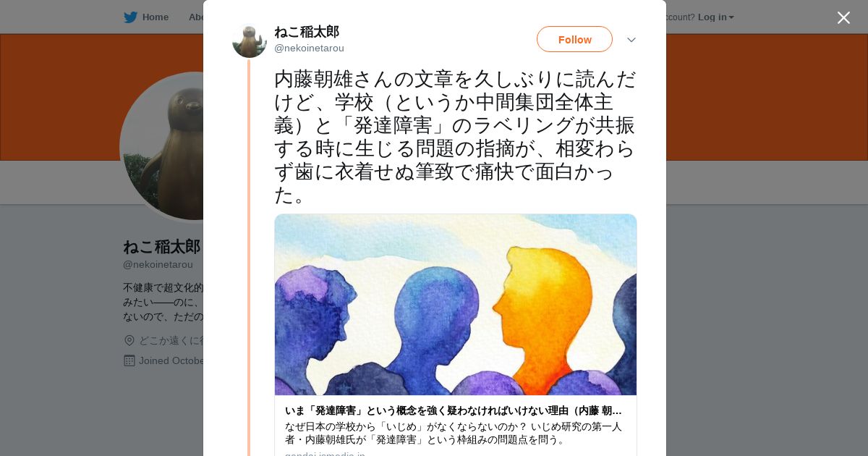Expand the tweet options chevron menu

[631, 40]
